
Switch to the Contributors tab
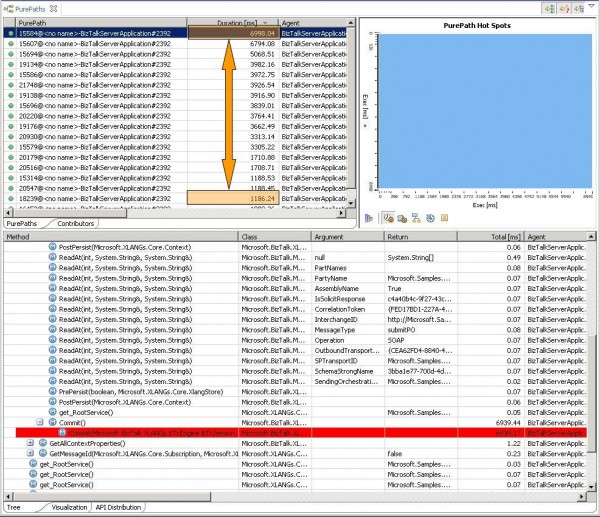(x=75, y=223)
